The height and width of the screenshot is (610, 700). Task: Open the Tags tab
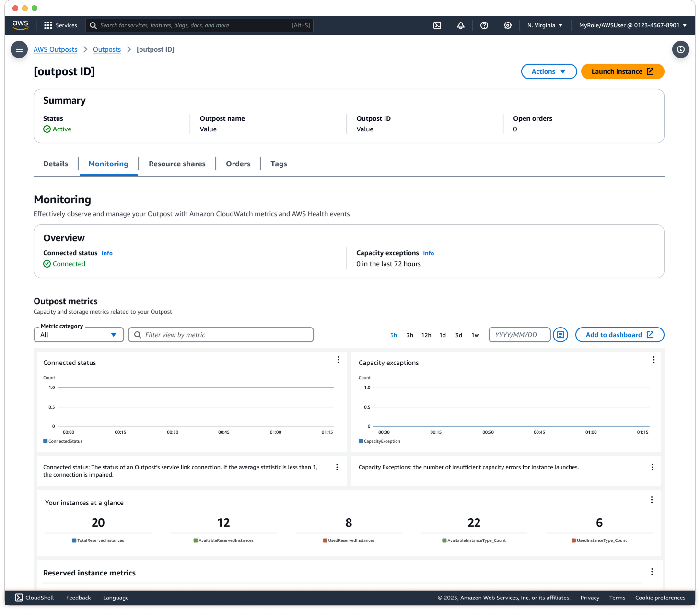[279, 164]
